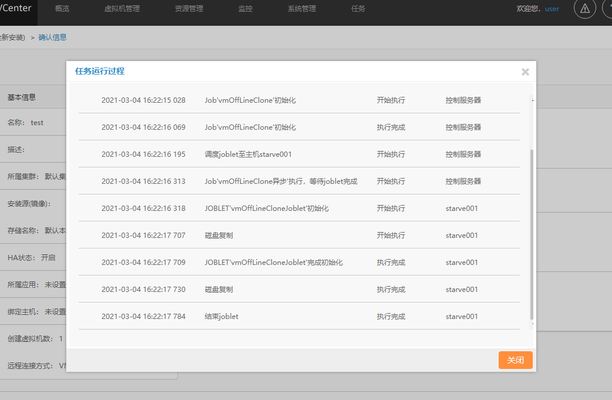The height and width of the screenshot is (400, 612).
Task: Click 'JOBLET'vmOffLineCloneJoblet'完成初始化' entry
Action: point(274,262)
